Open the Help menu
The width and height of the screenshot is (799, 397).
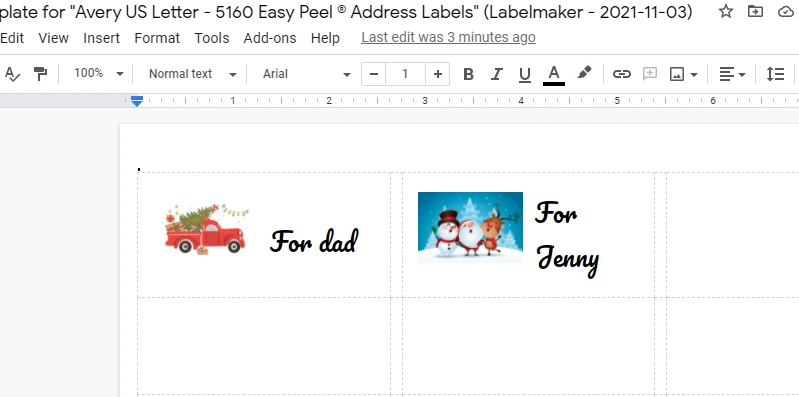coord(325,38)
